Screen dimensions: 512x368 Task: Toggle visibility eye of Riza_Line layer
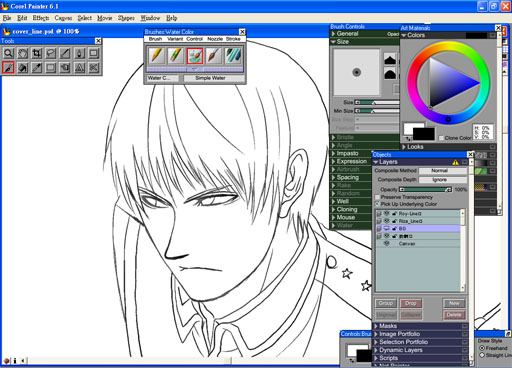point(387,221)
